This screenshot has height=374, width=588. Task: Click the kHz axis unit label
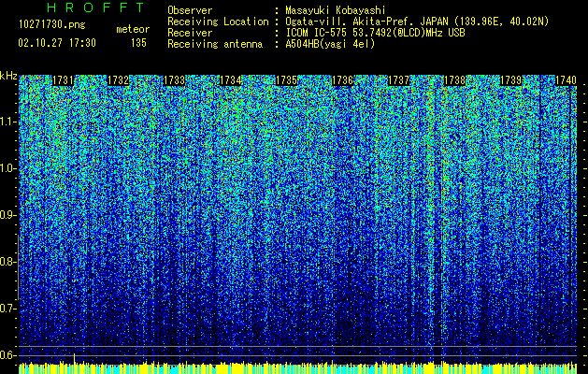coord(8,76)
